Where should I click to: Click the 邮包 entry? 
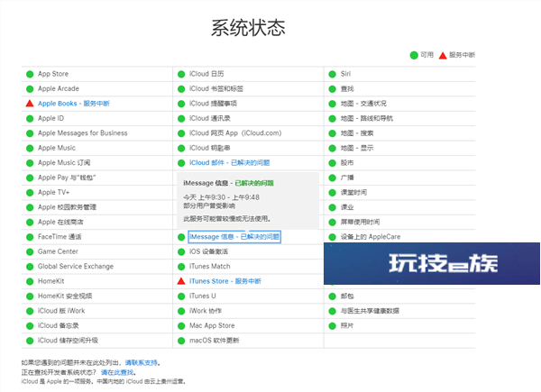pyautogui.click(x=347, y=296)
